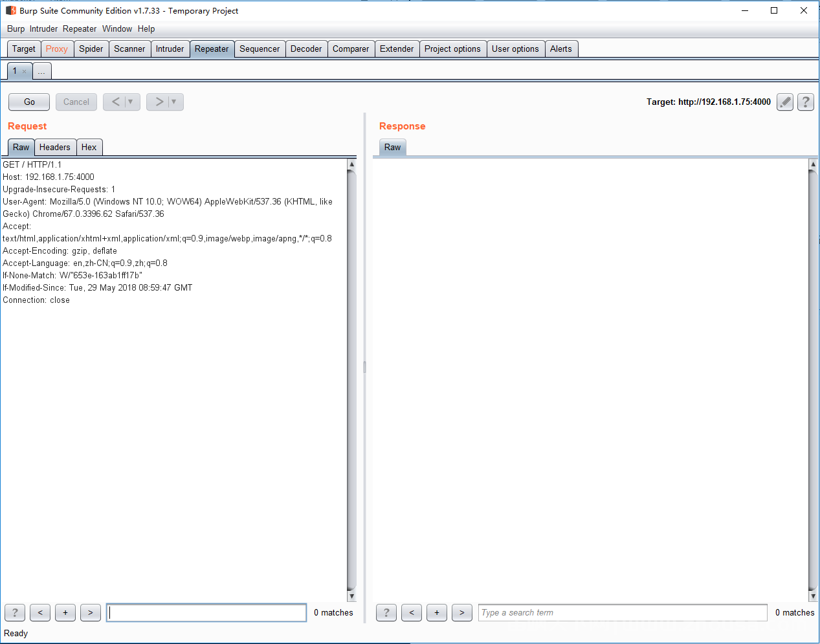Select the response Raw tab
820x644 pixels.
(x=392, y=147)
